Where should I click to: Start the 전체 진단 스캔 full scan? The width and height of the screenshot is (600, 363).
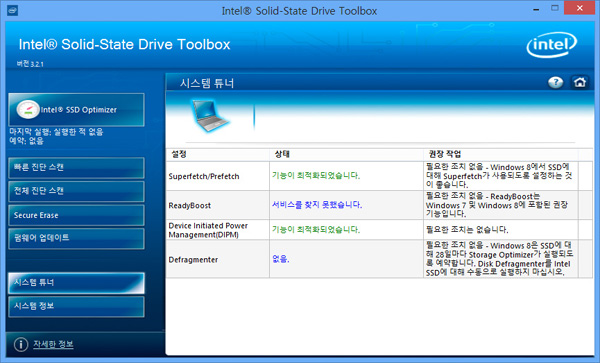77,191
